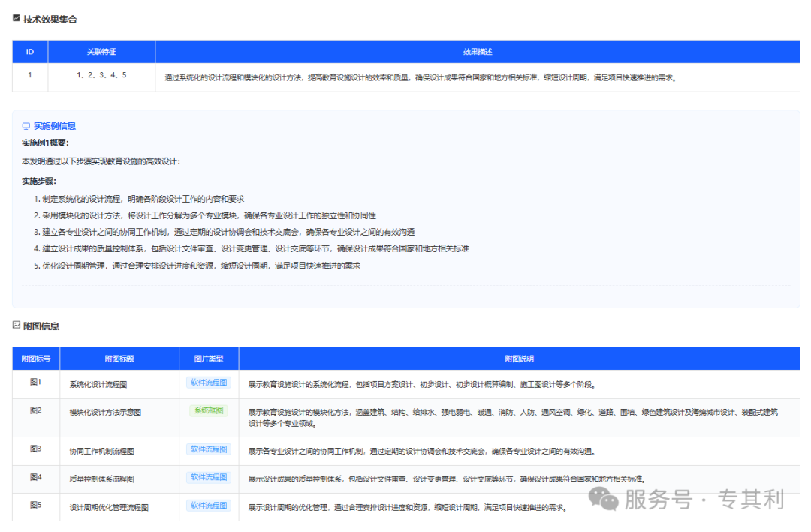Click the 图2 description about 模块化方法
811x532 pixels.
pyautogui.click(x=513, y=418)
